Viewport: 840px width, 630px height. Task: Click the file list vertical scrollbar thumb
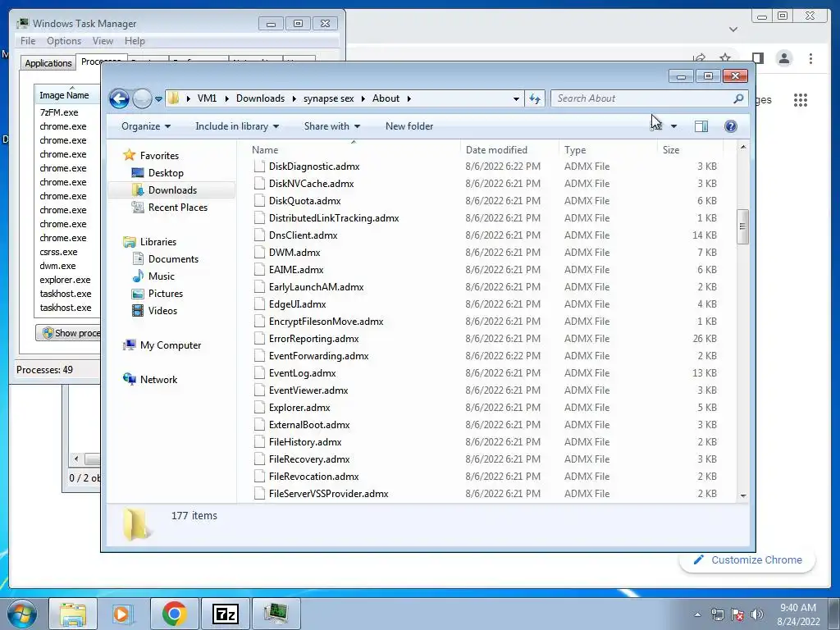click(742, 226)
